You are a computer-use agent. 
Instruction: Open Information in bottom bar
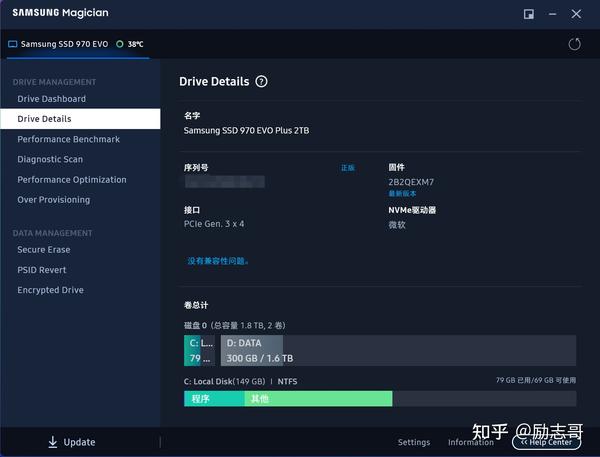(471, 442)
